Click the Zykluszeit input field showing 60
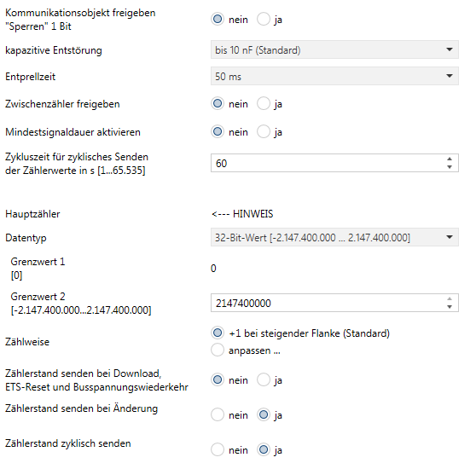 click(328, 163)
